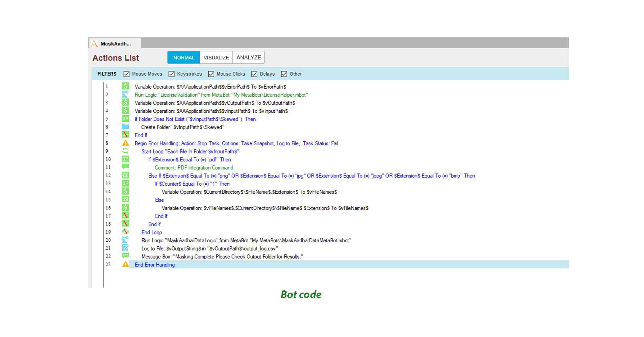Open the ANALYZE view tab

click(249, 58)
